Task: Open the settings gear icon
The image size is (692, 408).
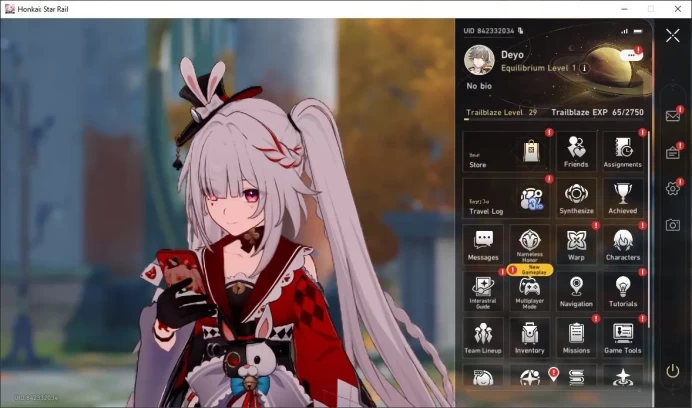Action: 673,189
